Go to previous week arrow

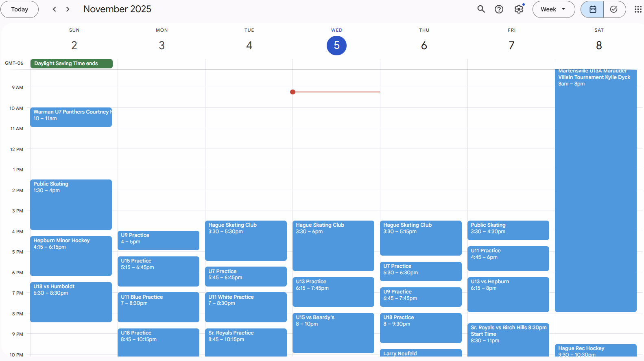[55, 9]
